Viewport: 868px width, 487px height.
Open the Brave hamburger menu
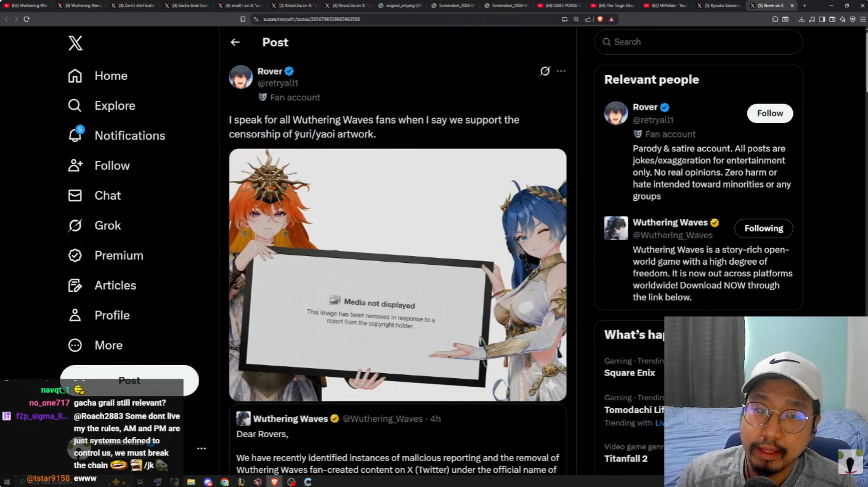coord(862,19)
